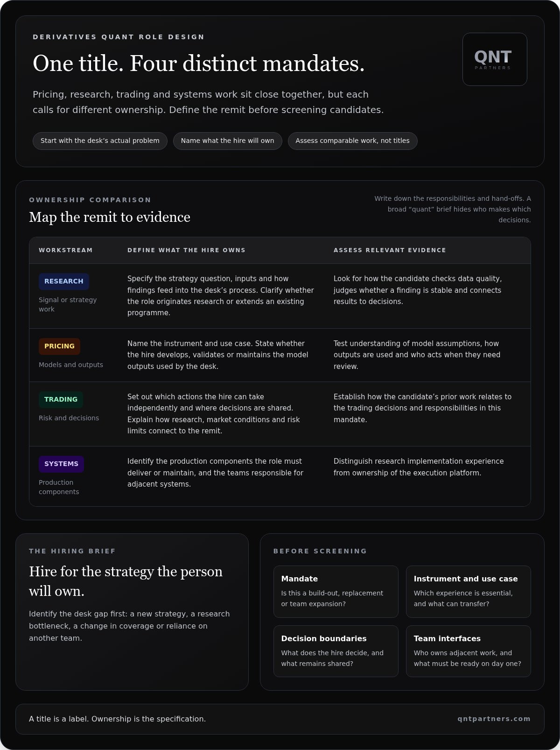560x750 pixels.
Task: Click the 'DERIVATIVES QUANT ROLE DESIGN' eyebrow label
Action: [x=119, y=37]
